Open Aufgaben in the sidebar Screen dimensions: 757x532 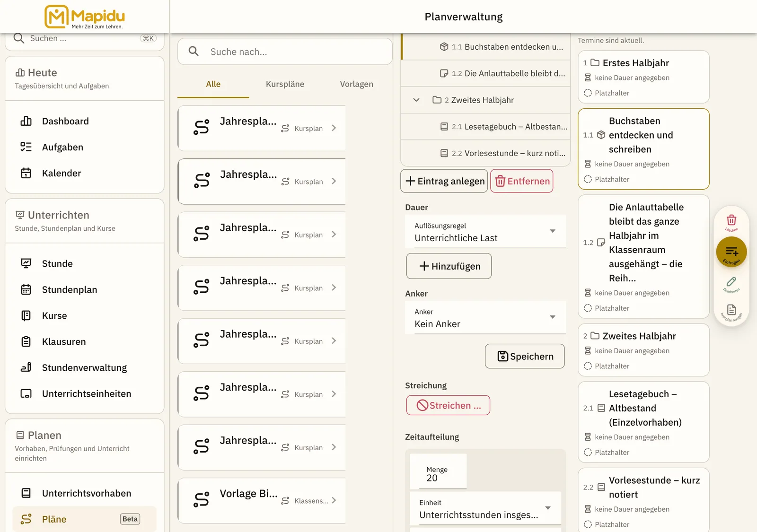(x=84, y=147)
